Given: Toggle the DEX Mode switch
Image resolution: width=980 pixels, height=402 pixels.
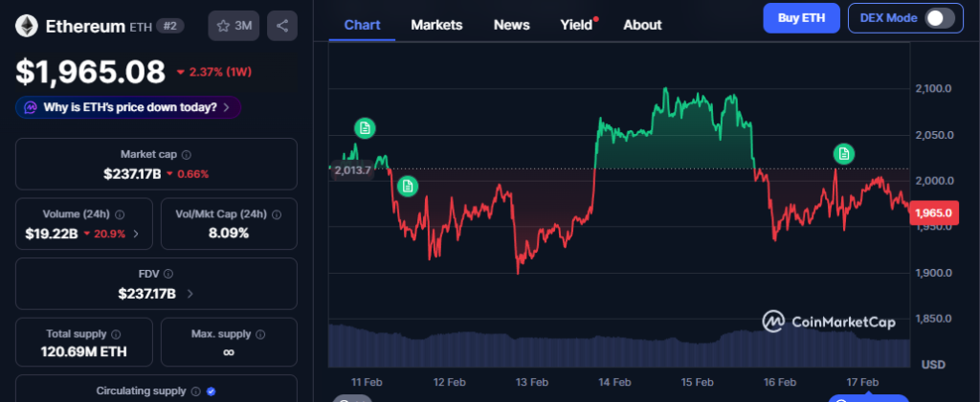Looking at the screenshot, I should coord(939,17).
